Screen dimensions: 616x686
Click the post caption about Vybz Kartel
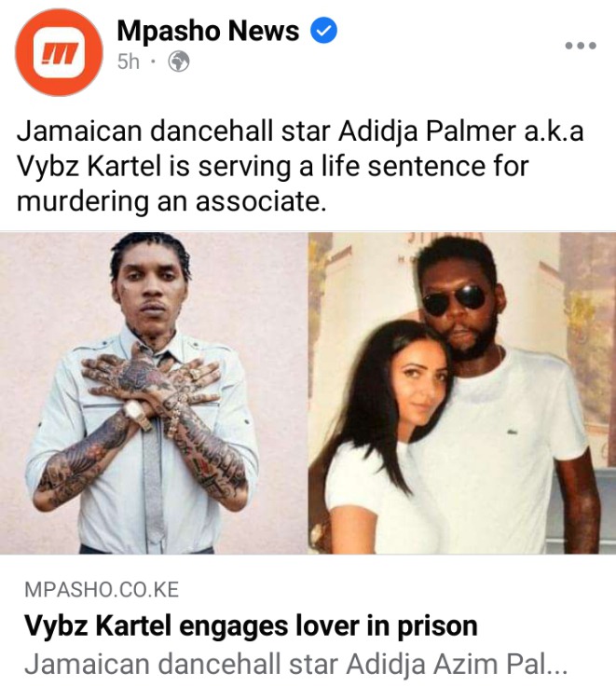pos(300,167)
